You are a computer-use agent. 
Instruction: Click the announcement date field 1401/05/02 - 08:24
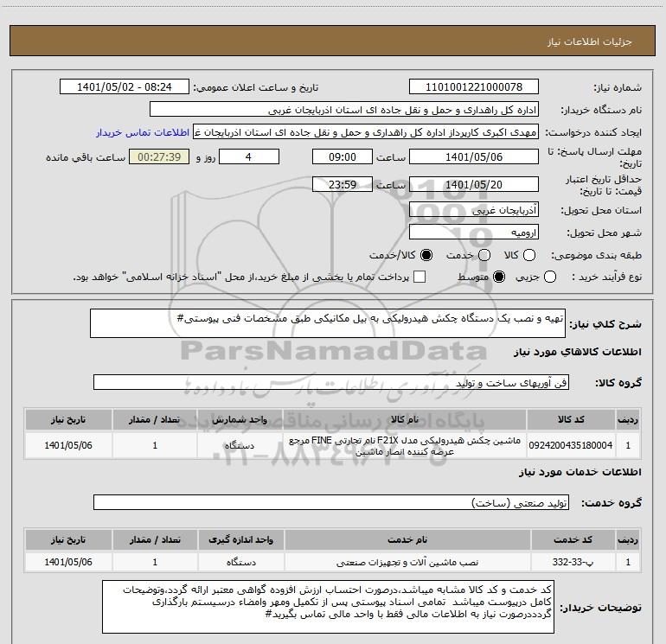pyautogui.click(x=125, y=87)
